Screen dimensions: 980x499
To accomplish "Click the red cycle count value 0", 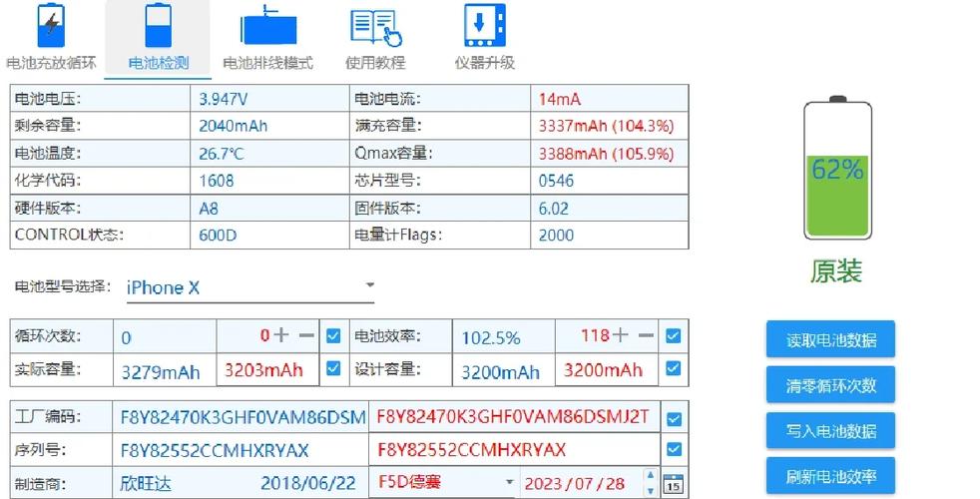I will 264,335.
